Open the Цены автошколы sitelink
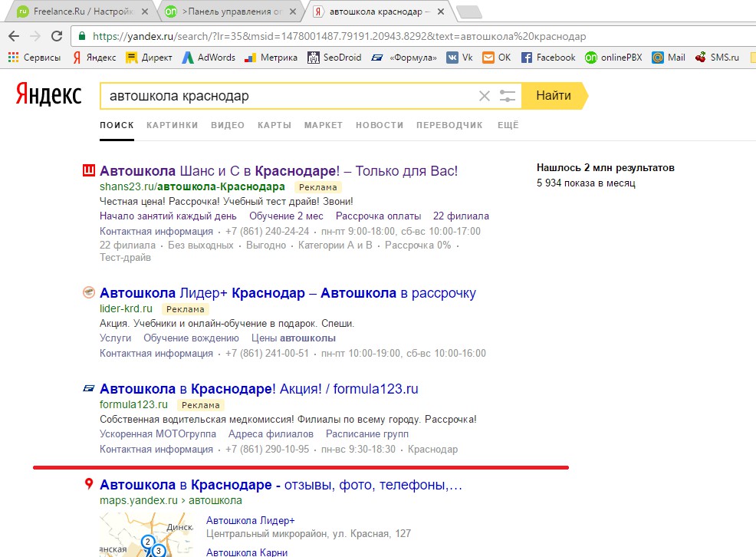This screenshot has height=557, width=756. pos(294,338)
